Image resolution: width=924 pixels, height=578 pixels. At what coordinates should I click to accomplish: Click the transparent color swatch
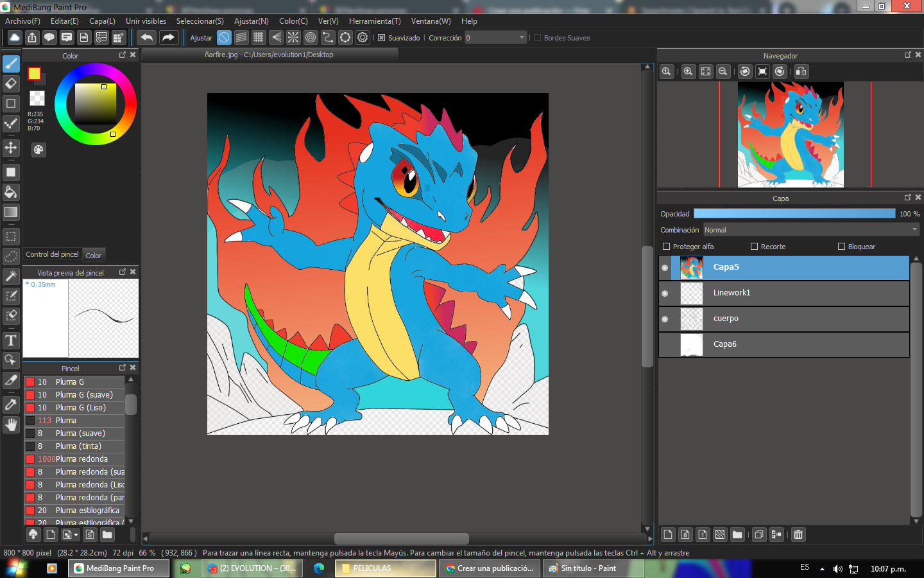pyautogui.click(x=37, y=98)
